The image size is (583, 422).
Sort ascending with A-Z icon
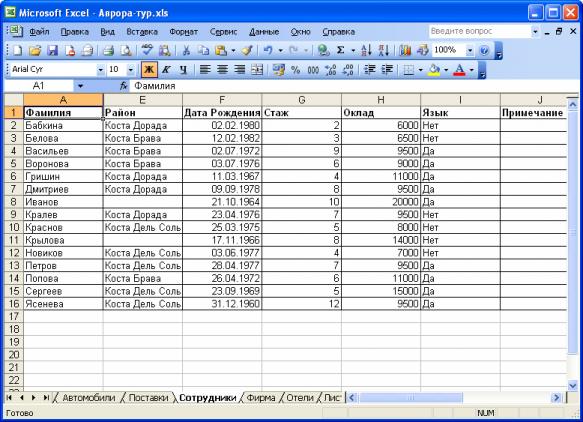[366, 50]
